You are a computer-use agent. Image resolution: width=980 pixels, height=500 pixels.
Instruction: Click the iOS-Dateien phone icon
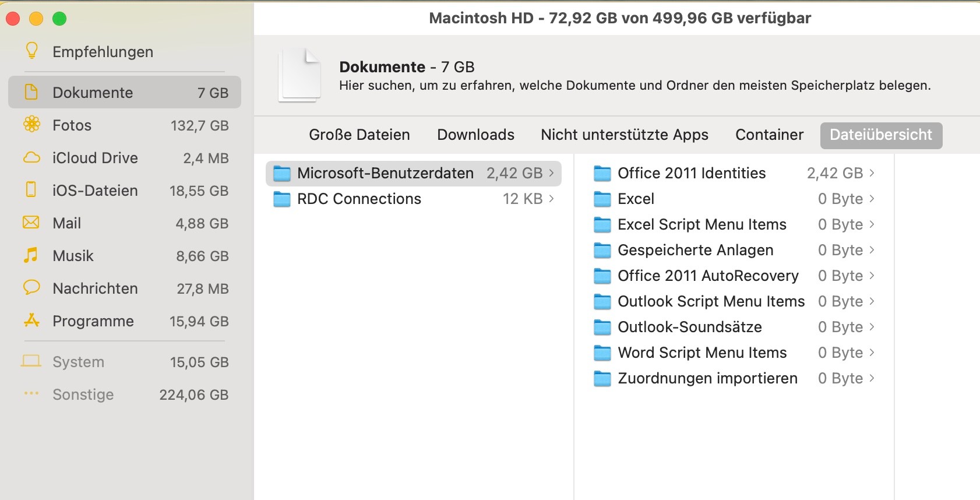31,190
